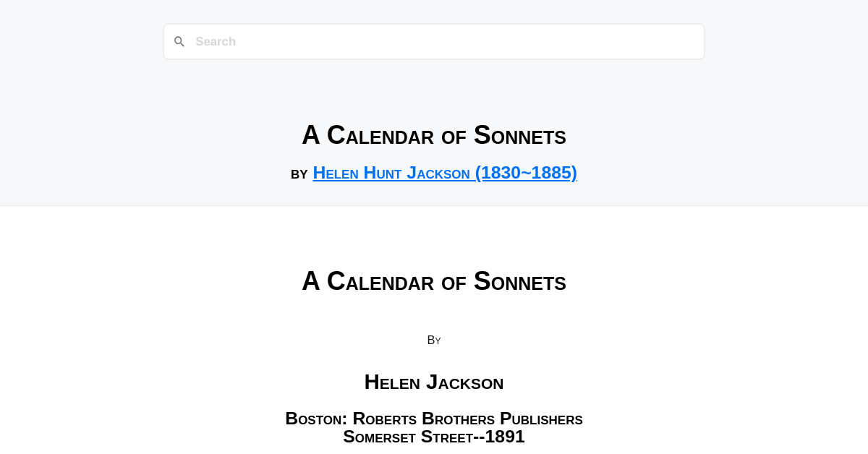868x454 pixels.
Task: Open the Helen Hunt Jackson (1830~1885) author link
Action: coord(445,173)
